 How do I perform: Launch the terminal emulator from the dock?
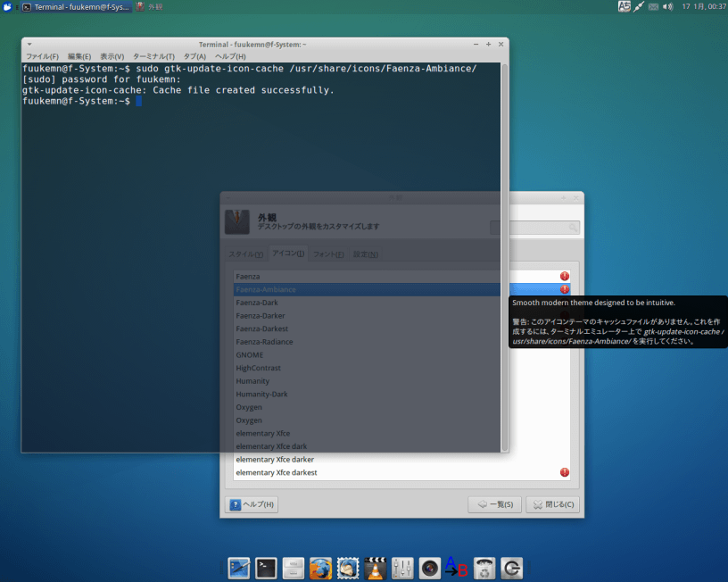[x=266, y=568]
